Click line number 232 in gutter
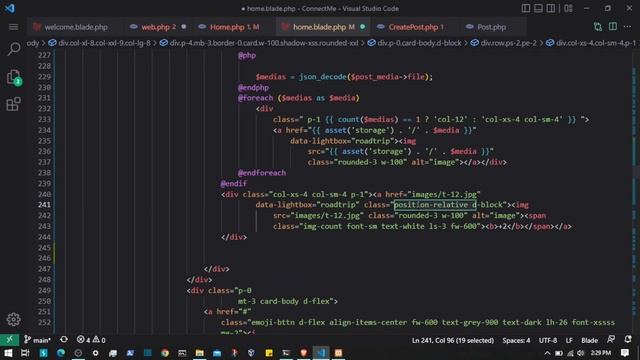 [x=44, y=109]
